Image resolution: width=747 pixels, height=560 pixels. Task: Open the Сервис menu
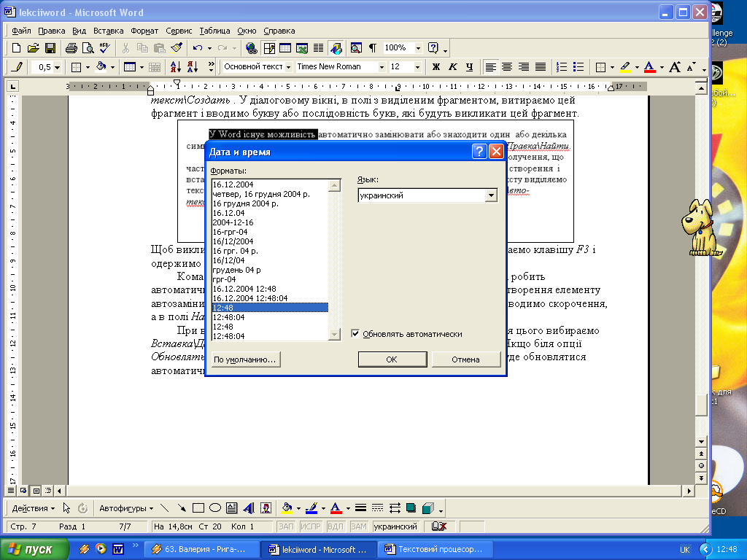(179, 31)
